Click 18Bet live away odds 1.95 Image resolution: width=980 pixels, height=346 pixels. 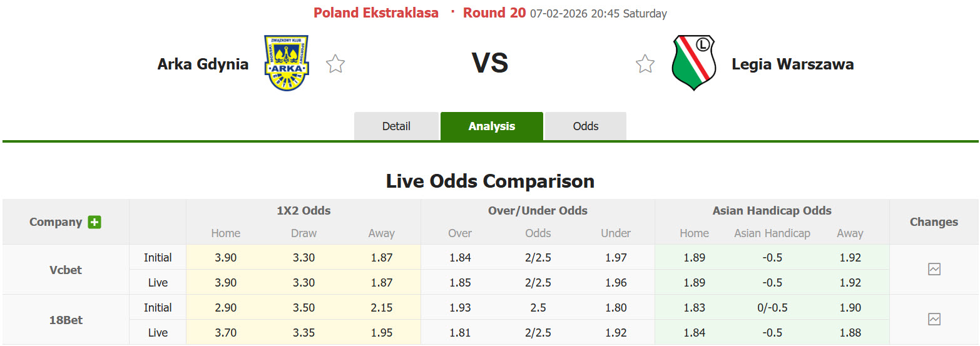(x=381, y=333)
